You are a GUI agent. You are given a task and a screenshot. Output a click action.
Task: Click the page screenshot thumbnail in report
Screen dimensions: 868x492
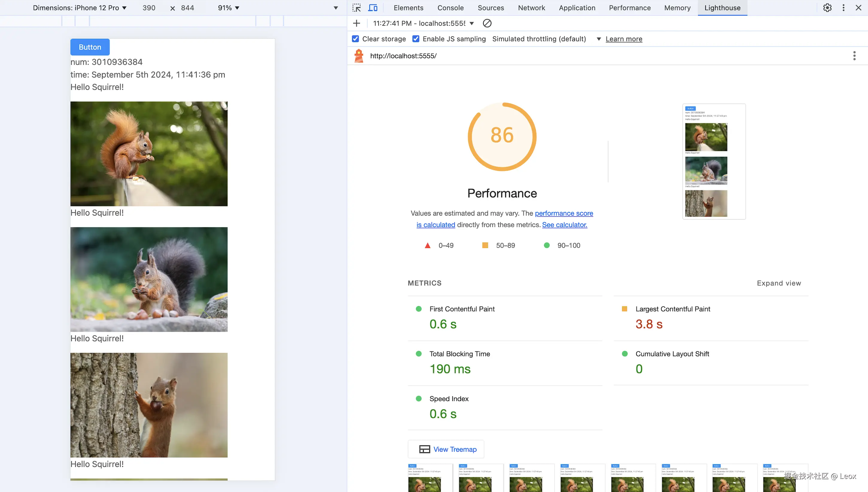tap(714, 161)
